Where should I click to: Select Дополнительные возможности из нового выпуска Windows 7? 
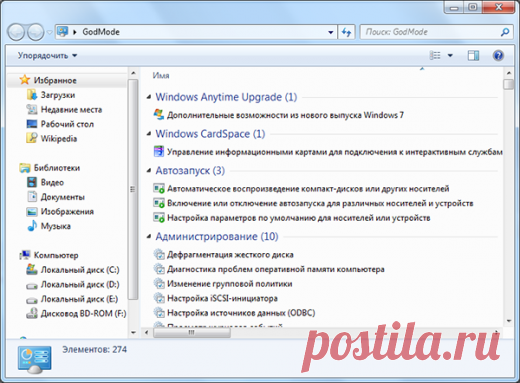pyautogui.click(x=285, y=115)
